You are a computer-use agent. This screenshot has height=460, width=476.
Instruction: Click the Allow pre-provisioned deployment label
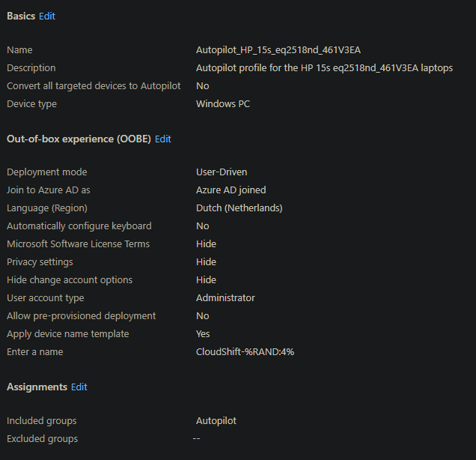point(81,316)
